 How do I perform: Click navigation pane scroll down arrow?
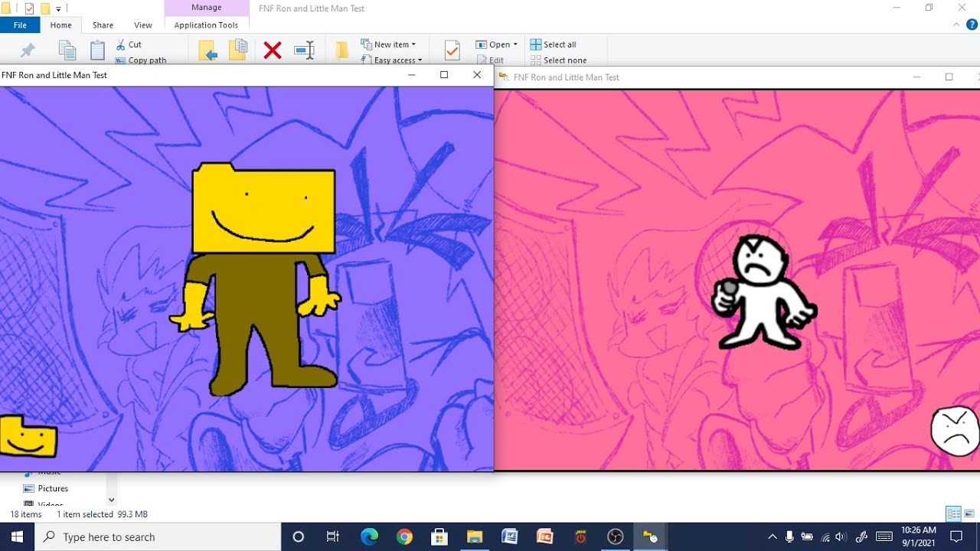click(x=112, y=500)
